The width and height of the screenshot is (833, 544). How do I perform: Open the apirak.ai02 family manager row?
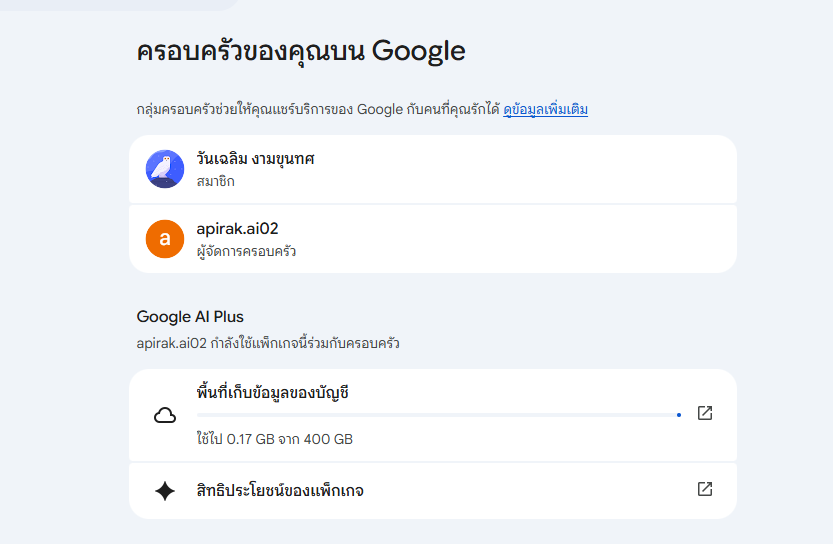pyautogui.click(x=432, y=239)
